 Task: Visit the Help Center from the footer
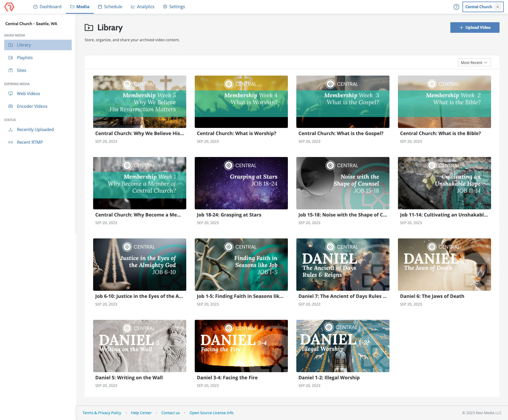tap(141, 413)
